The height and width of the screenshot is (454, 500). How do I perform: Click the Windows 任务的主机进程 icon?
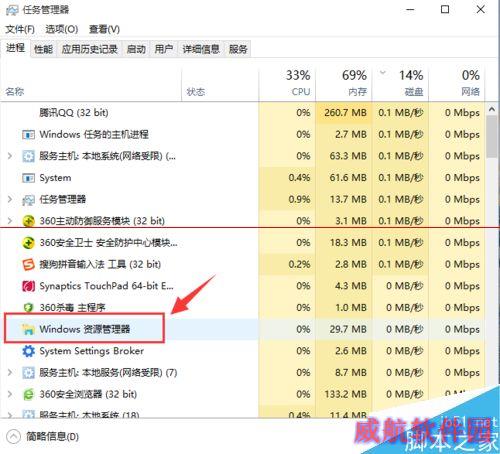click(x=28, y=135)
